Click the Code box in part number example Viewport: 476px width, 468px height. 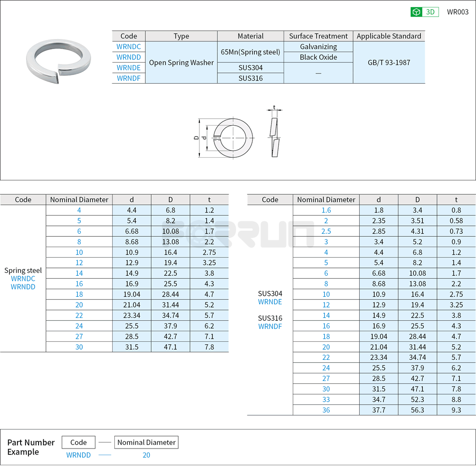[78, 442]
